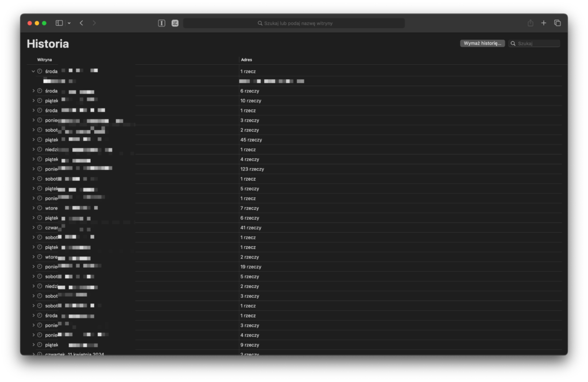The height and width of the screenshot is (382, 588).
Task: Open the dropdown arrow beside the sidebar button
Action: pos(69,23)
